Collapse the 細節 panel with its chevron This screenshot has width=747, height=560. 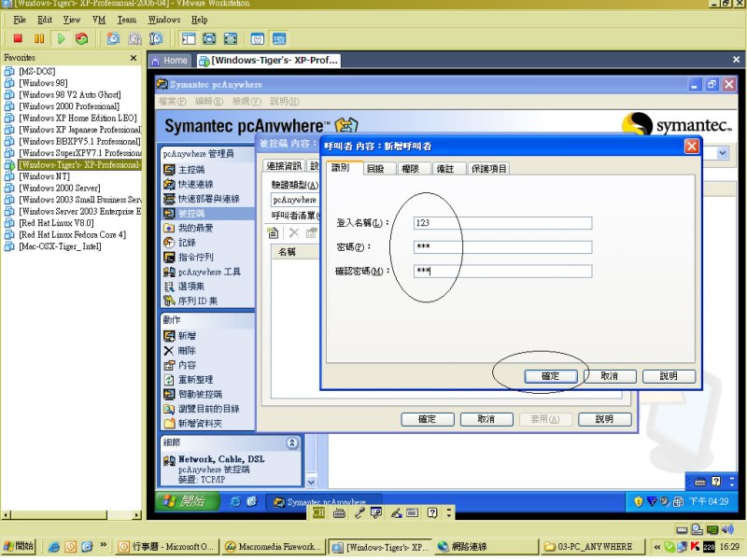(x=292, y=442)
